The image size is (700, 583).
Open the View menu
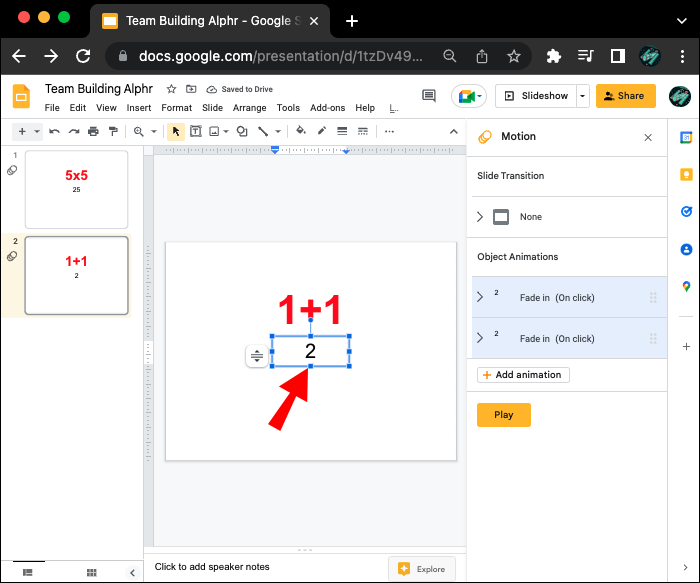(106, 108)
